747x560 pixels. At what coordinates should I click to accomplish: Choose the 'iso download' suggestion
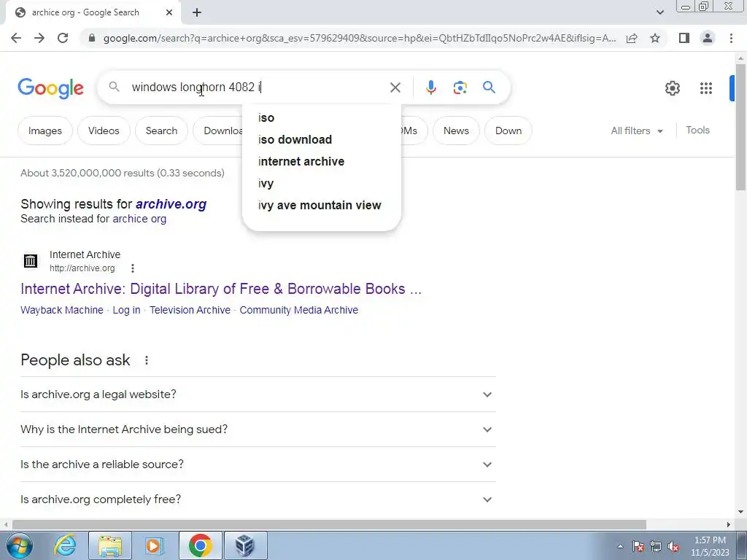tap(322, 139)
